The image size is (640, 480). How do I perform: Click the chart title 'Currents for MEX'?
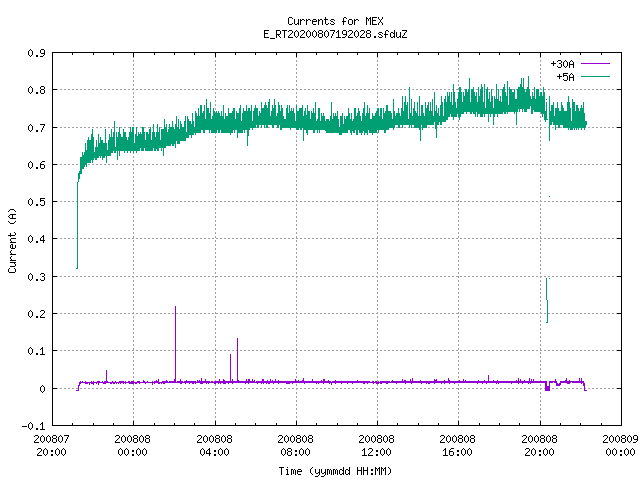(335, 21)
